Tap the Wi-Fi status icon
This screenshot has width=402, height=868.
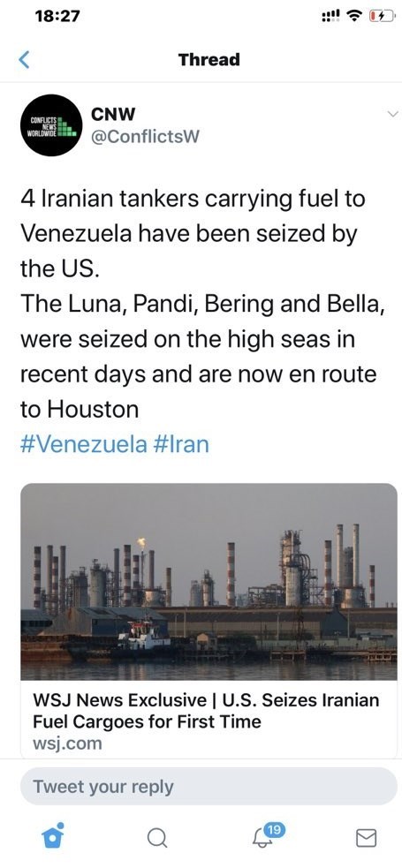click(x=353, y=18)
